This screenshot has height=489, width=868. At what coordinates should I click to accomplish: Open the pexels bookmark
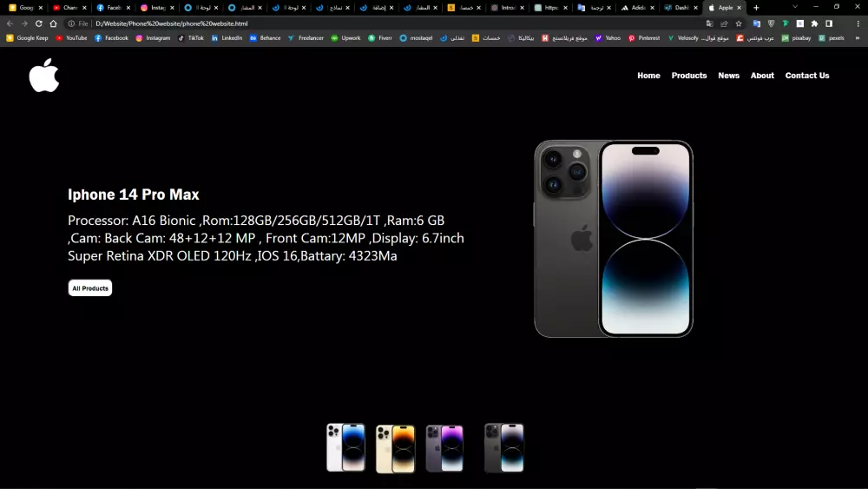[832, 38]
